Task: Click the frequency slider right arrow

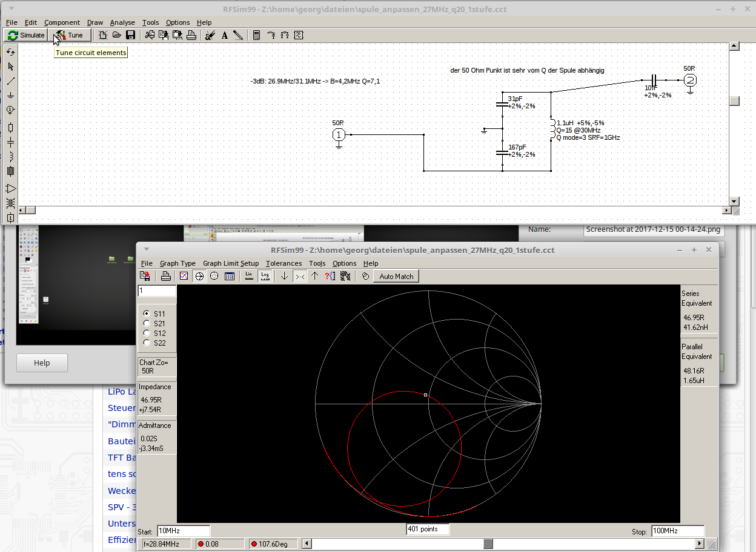Action: (700, 544)
